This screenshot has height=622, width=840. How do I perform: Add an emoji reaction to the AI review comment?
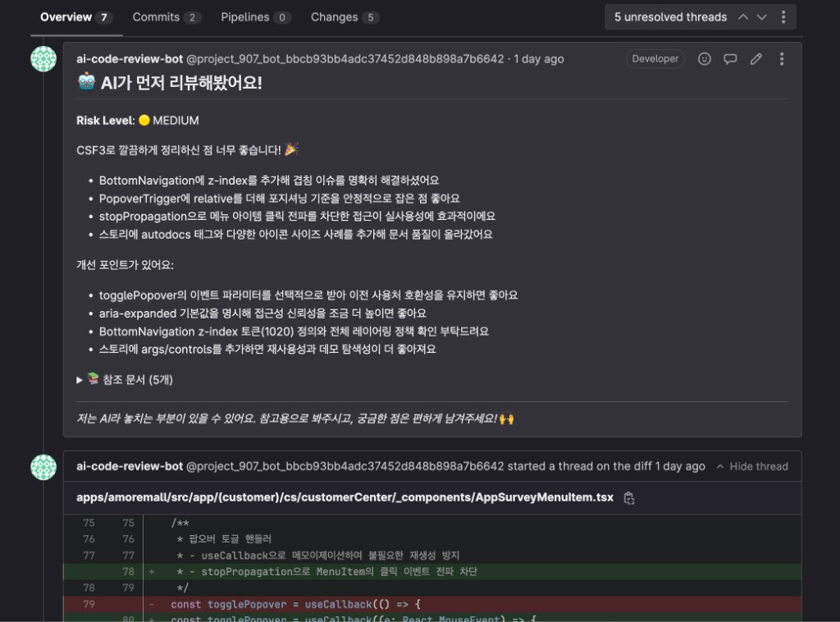tap(704, 58)
